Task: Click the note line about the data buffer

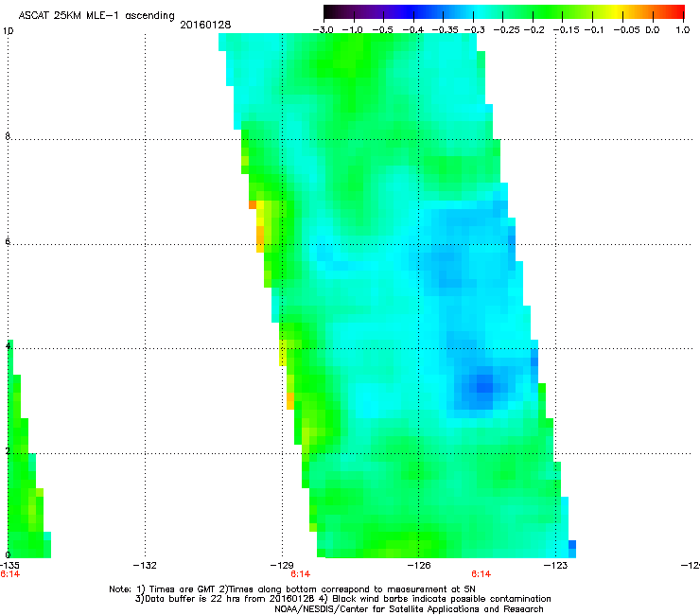Action: pyautogui.click(x=342, y=599)
